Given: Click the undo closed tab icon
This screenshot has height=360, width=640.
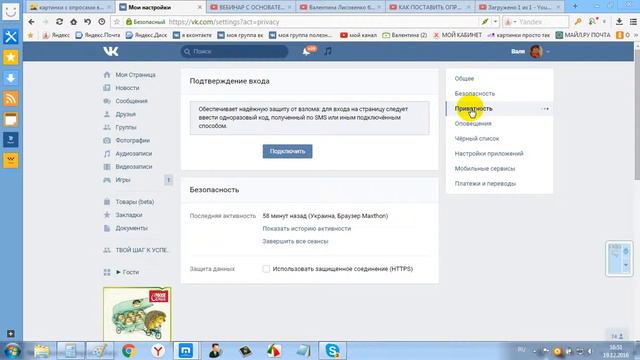Looking at the screenshot, I should [87, 22].
